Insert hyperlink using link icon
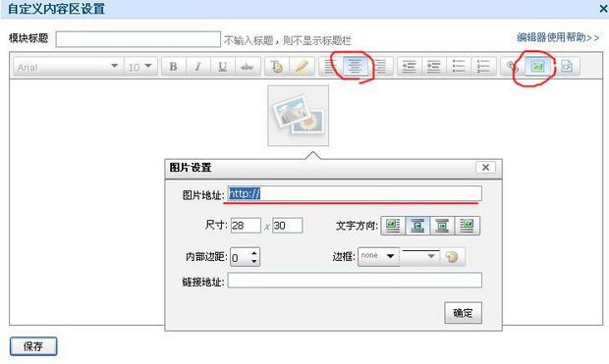 pyautogui.click(x=513, y=67)
